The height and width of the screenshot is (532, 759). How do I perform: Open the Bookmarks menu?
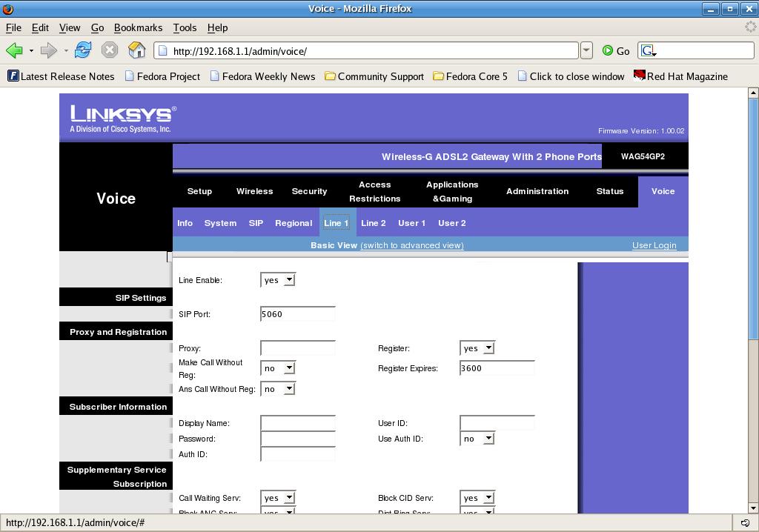click(138, 27)
